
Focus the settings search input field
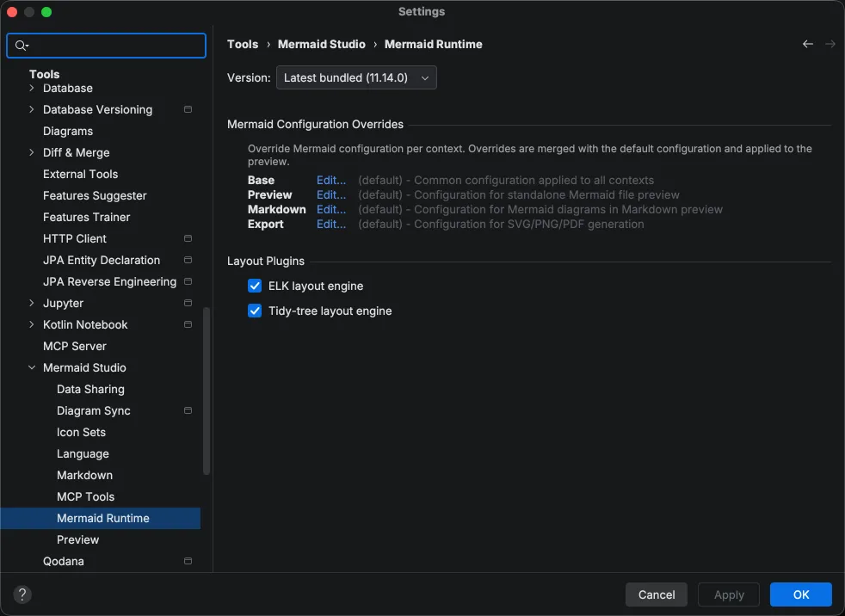106,46
